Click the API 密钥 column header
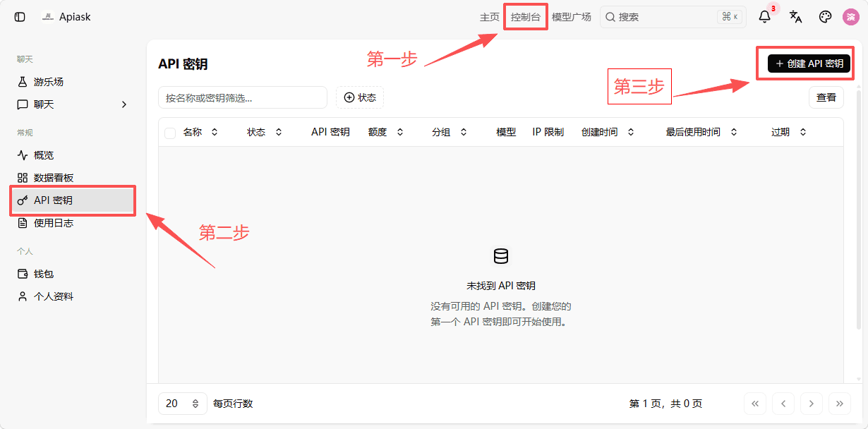 point(330,132)
